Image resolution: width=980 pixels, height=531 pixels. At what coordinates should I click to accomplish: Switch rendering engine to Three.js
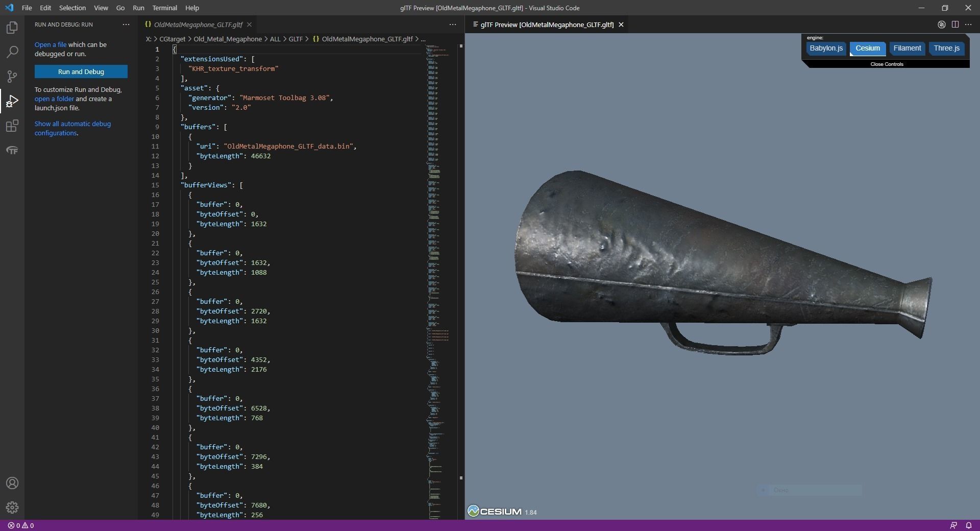[947, 49]
